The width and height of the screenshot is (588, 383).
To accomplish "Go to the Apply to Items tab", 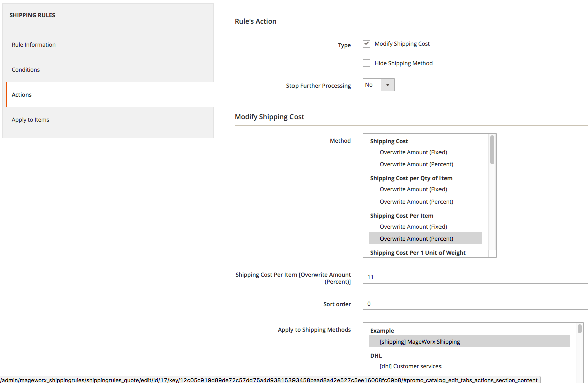I will point(30,120).
